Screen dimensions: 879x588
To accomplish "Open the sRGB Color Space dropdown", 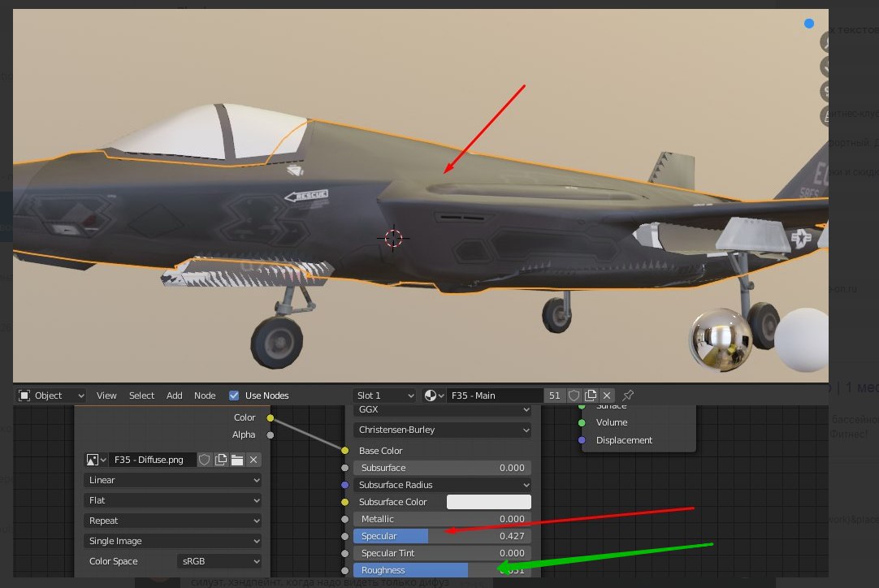I will [219, 561].
